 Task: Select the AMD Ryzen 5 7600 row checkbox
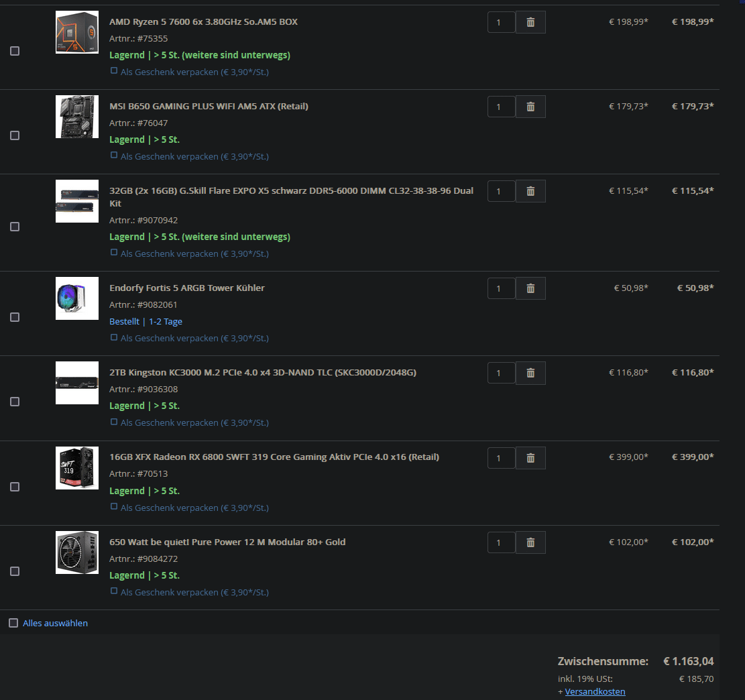point(15,51)
